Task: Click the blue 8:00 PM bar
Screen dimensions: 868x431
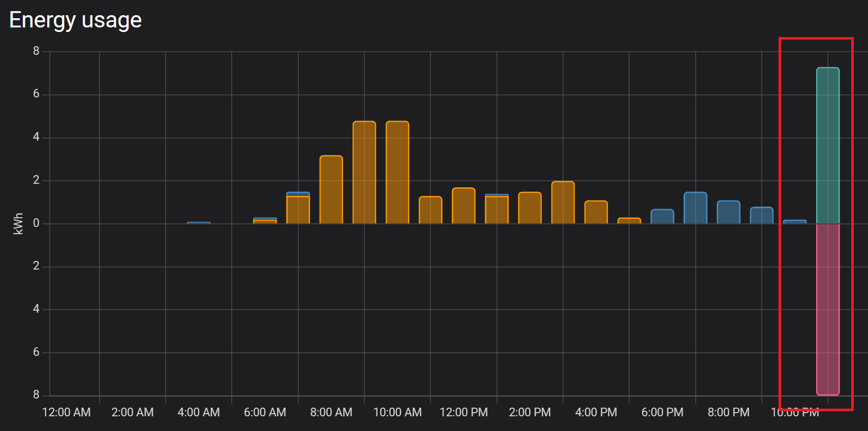Action: pos(728,212)
